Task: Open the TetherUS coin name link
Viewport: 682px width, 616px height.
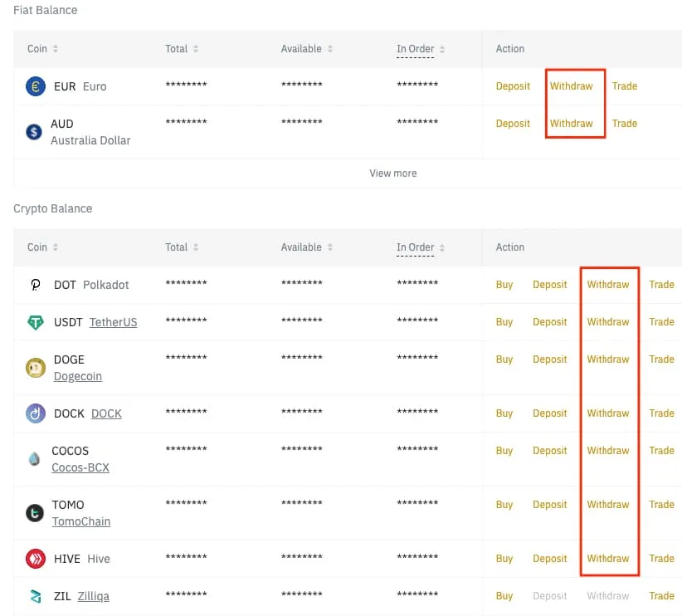Action: click(x=113, y=322)
